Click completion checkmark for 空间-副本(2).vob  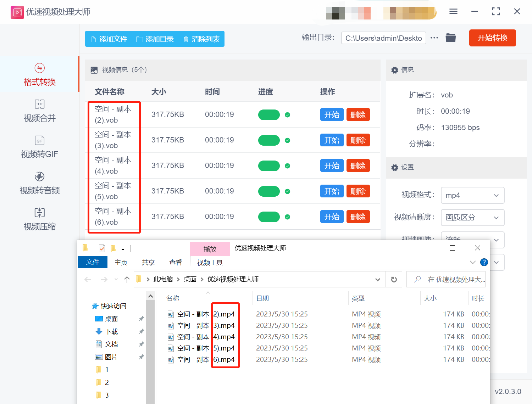[x=288, y=114]
